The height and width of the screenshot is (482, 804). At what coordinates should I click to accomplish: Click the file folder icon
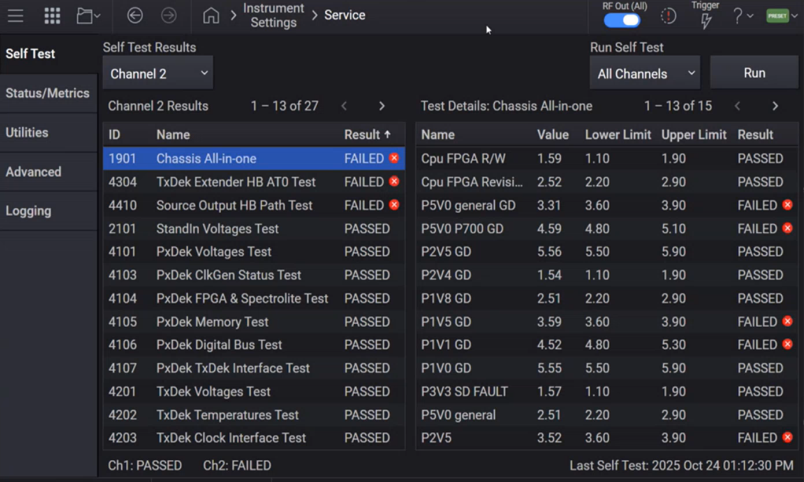[x=88, y=16]
